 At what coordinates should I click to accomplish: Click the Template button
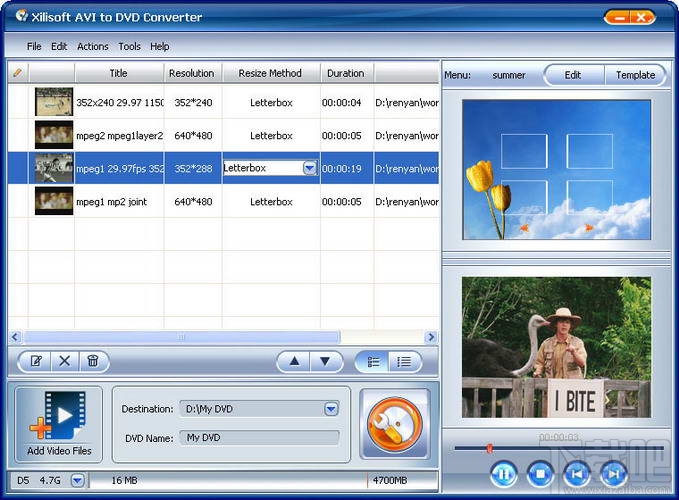click(x=635, y=75)
